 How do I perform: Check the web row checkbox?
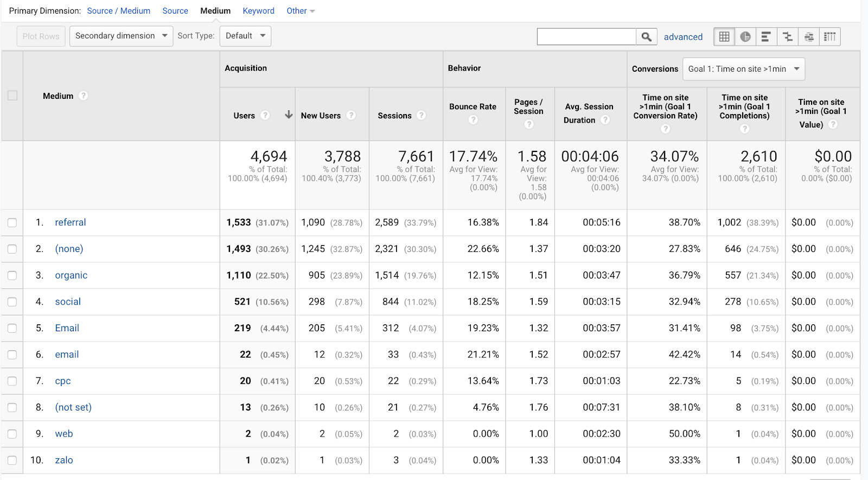(12, 434)
